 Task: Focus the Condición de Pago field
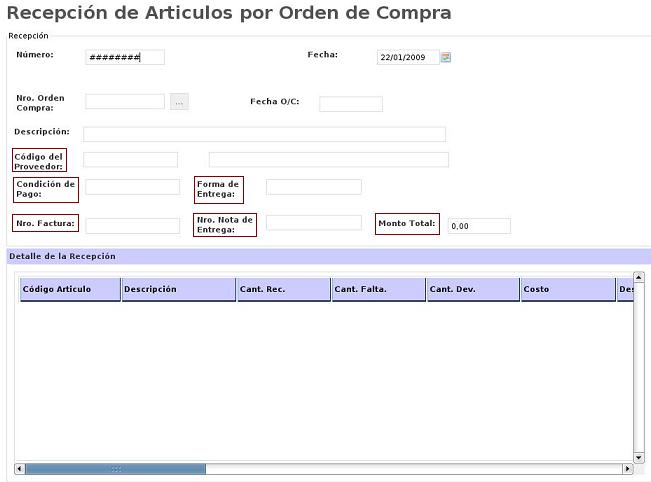[132, 187]
